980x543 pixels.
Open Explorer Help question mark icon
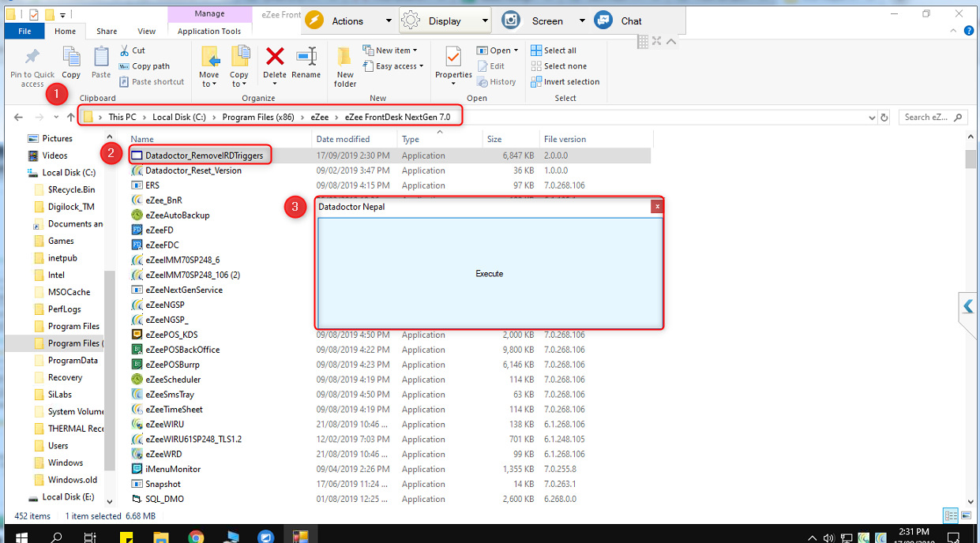[x=967, y=31]
